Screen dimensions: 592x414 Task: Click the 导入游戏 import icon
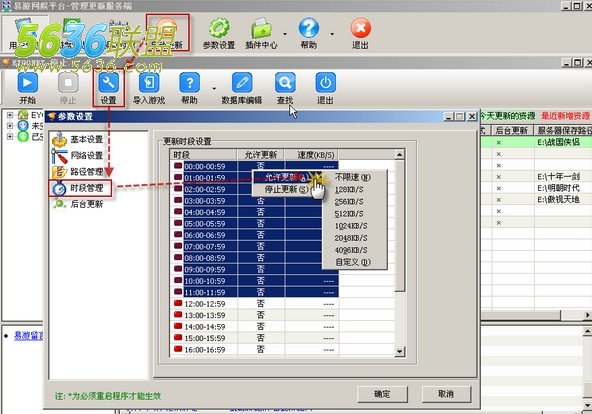[149, 83]
